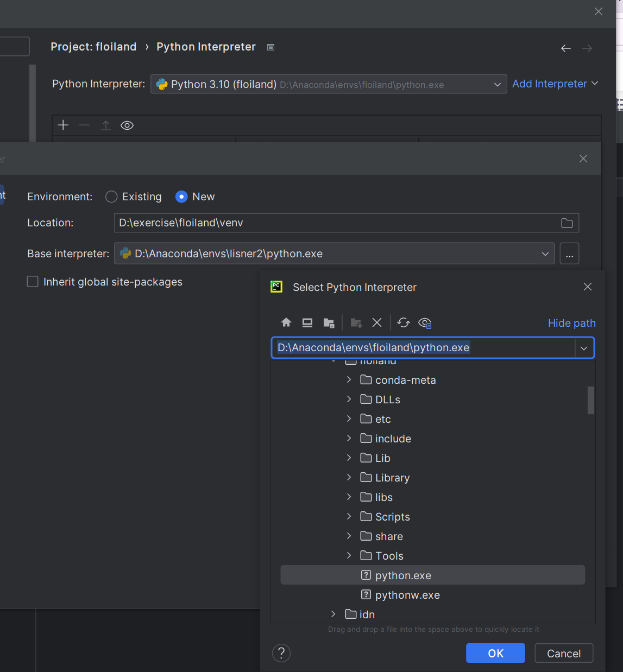Click the project-level settings indicator icon
Viewport: 623px width, 672px height.
tap(270, 47)
